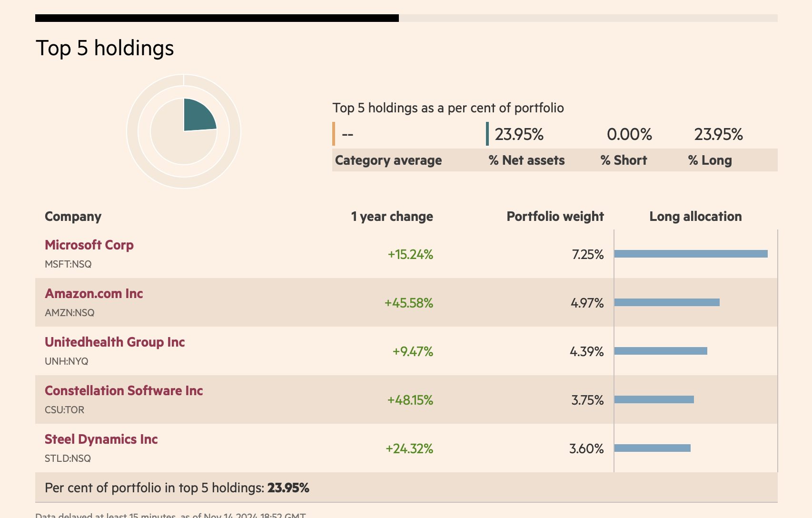The width and height of the screenshot is (812, 518).
Task: Click the Amazon long allocation bar
Action: coord(667,302)
